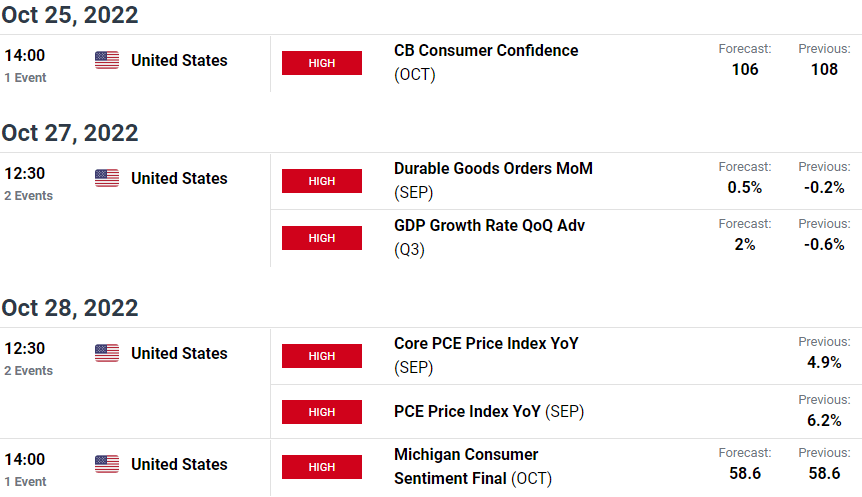Click the US flag on Oct 28 12:30 row

[x=107, y=353]
